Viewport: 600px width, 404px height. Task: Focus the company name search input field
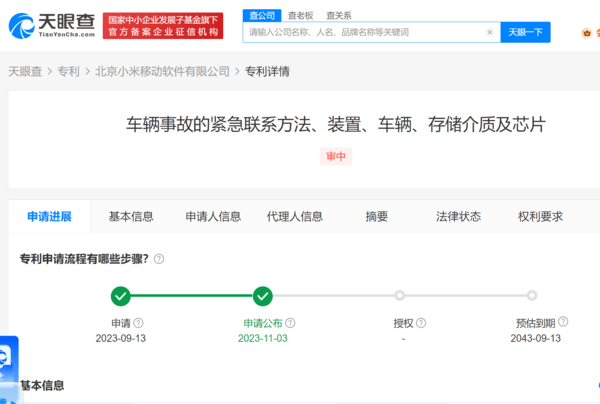click(365, 32)
